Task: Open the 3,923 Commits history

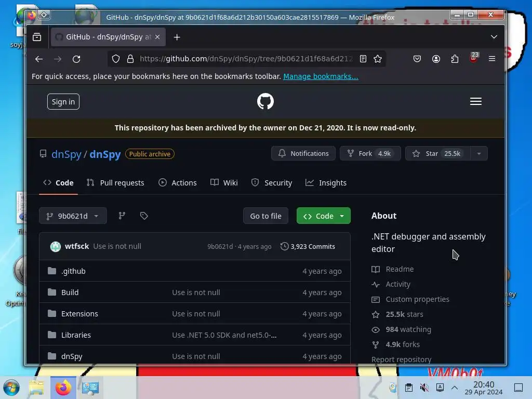Action: [308, 247]
